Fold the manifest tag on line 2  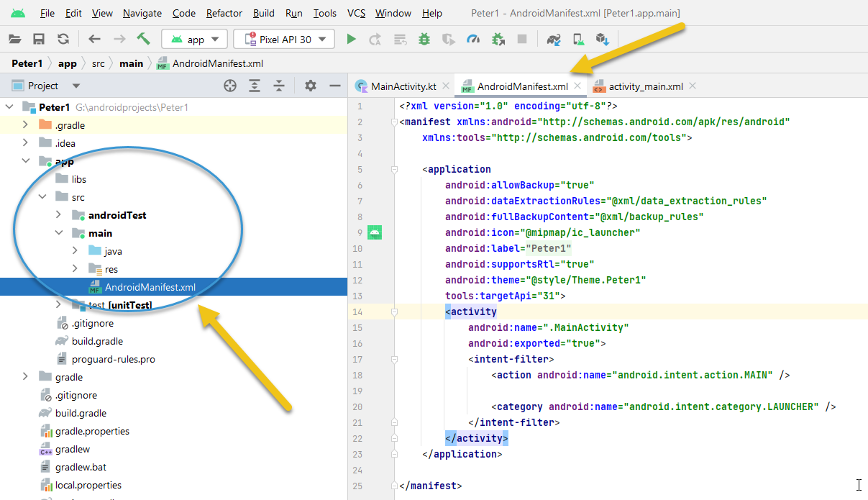click(x=394, y=122)
